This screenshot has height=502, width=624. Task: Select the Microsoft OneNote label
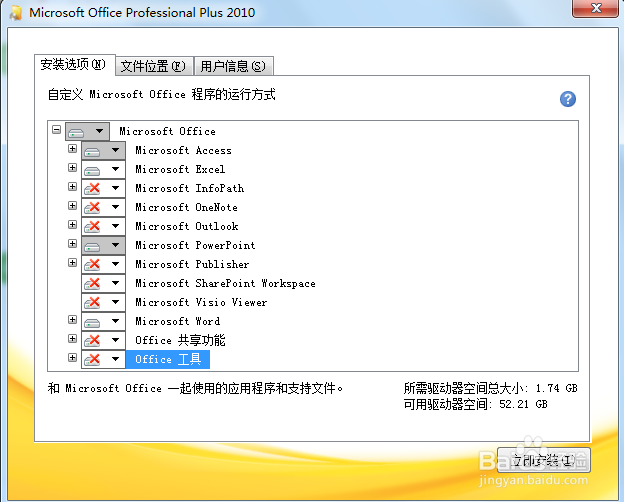point(186,207)
